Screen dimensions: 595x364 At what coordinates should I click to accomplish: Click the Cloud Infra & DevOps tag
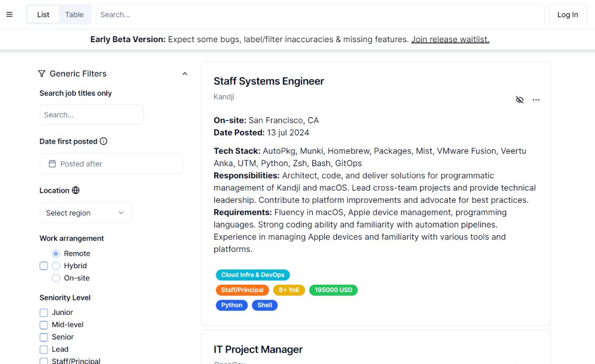click(253, 275)
